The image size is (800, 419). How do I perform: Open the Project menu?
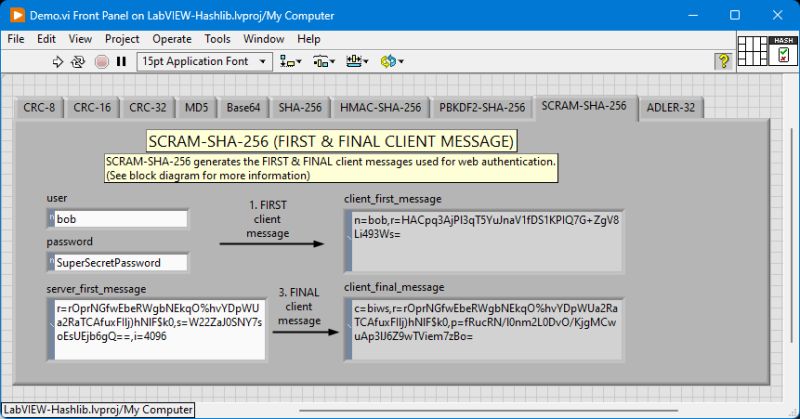click(x=122, y=39)
